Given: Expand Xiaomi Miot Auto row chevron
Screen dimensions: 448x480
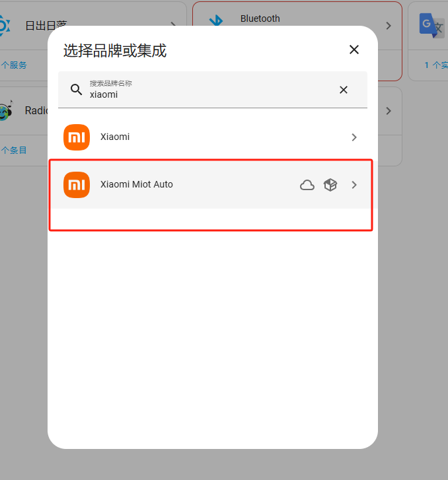Looking at the screenshot, I should point(354,185).
